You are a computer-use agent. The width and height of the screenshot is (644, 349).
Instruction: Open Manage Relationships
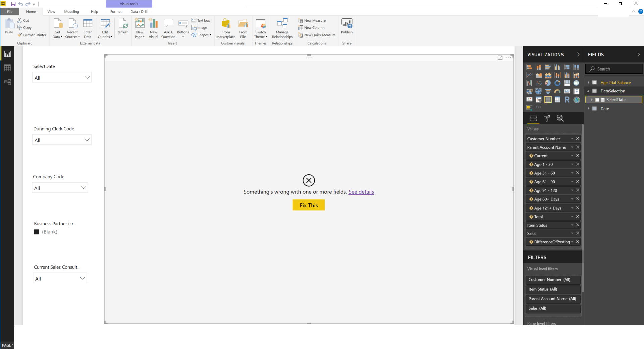pos(282,28)
